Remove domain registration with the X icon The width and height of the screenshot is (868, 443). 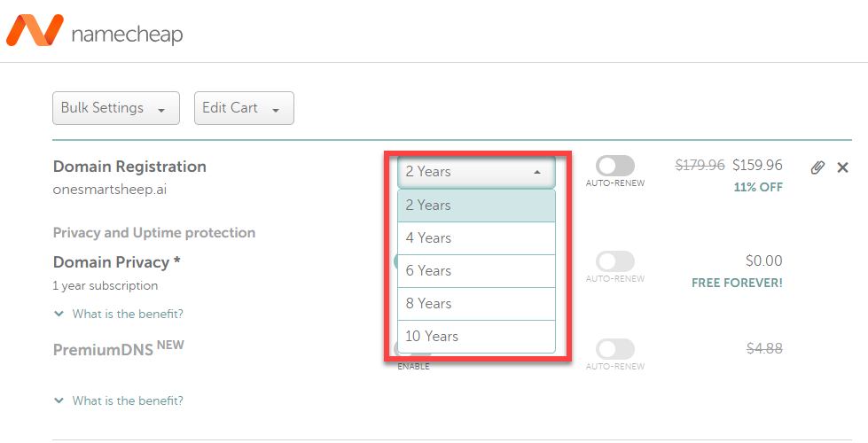pyautogui.click(x=842, y=167)
